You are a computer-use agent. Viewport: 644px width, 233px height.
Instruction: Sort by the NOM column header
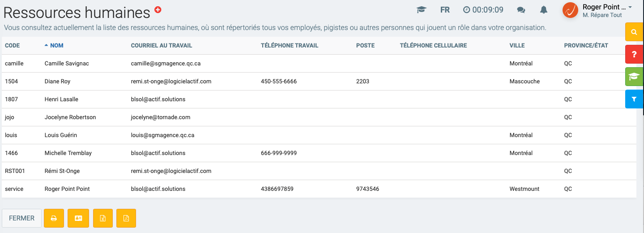(x=56, y=46)
